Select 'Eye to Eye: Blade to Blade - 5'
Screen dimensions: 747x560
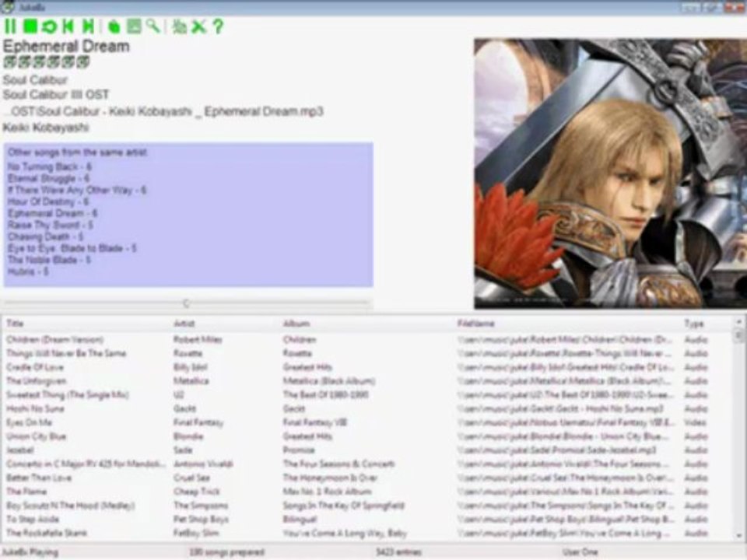72,248
